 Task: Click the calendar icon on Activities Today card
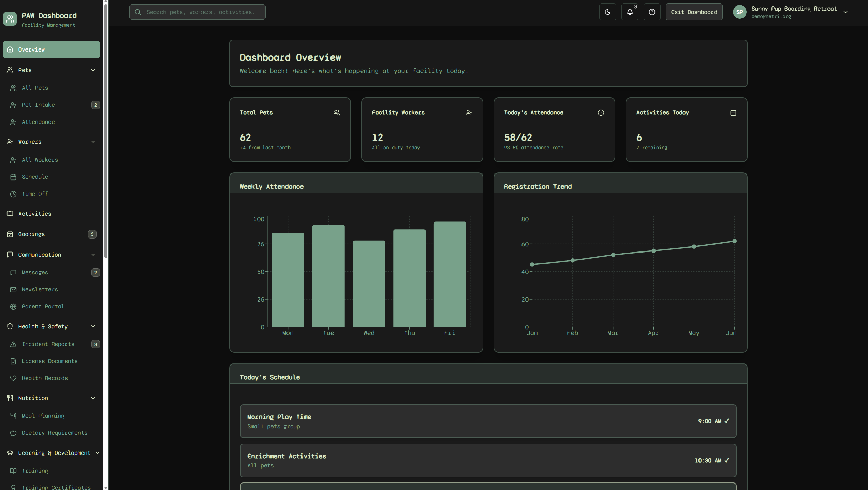(733, 113)
